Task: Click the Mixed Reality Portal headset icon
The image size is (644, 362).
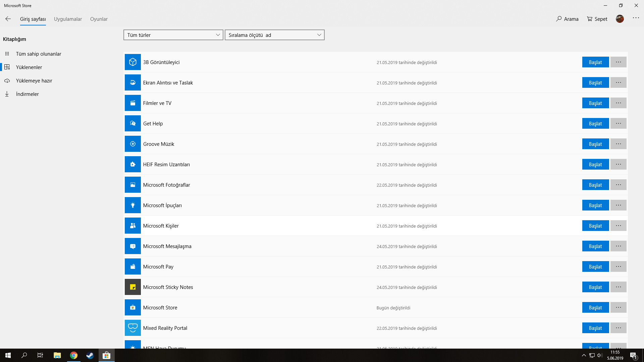Action: (132, 328)
